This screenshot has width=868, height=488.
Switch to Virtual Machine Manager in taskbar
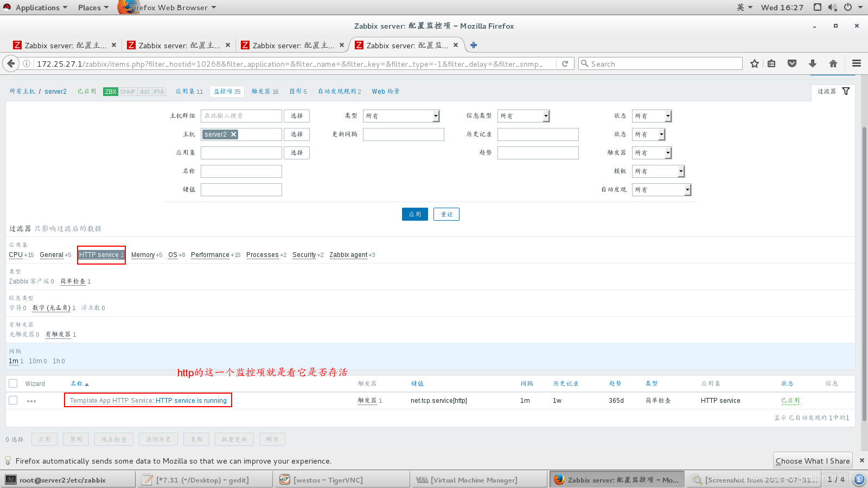tap(478, 480)
